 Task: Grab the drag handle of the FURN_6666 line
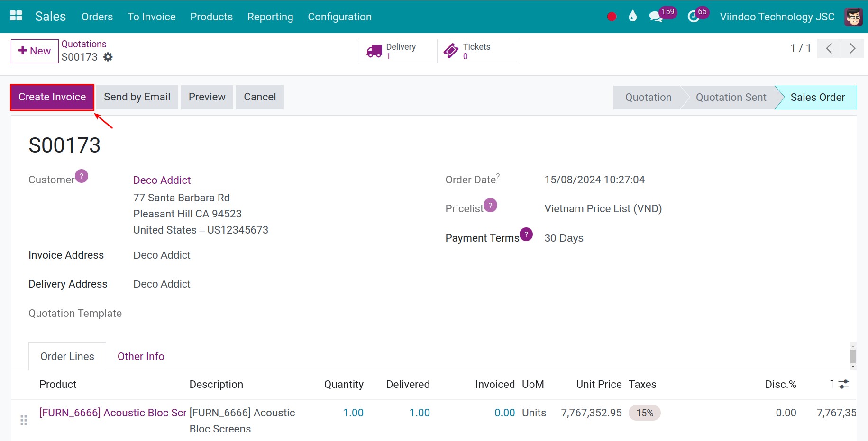[24, 420]
